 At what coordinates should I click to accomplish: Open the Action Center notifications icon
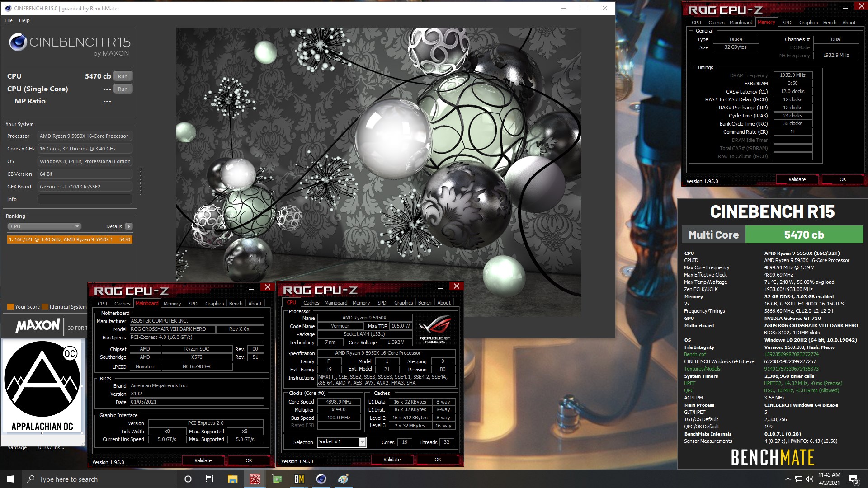click(854, 479)
